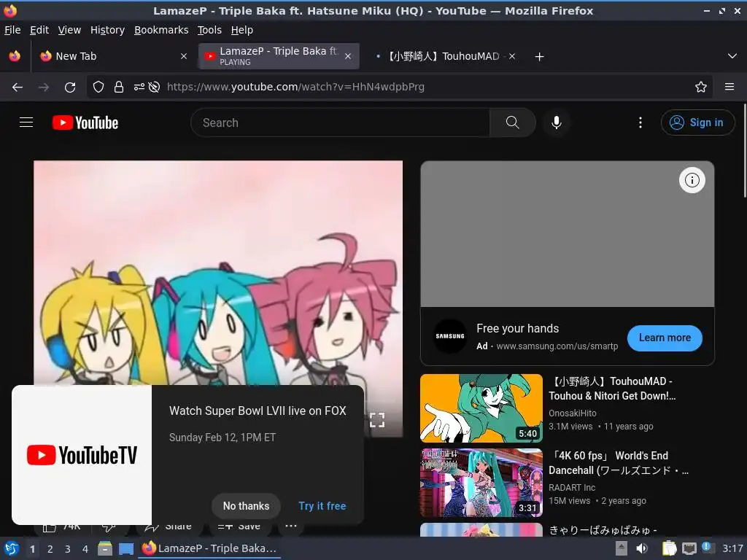This screenshot has height=560, width=747.
Task: Open the Tools menu
Action: tap(209, 30)
